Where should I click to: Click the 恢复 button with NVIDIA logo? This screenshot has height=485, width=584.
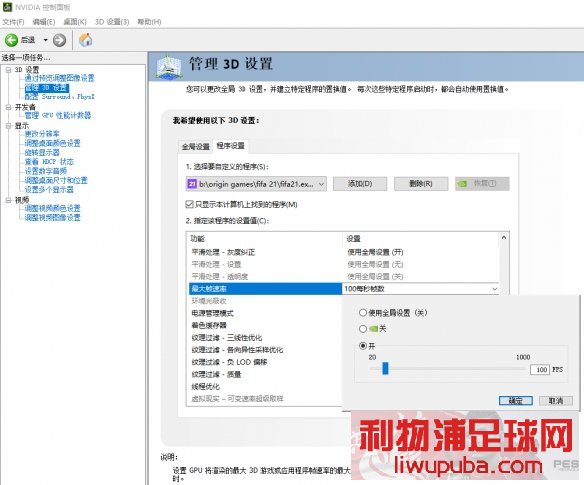click(x=482, y=184)
